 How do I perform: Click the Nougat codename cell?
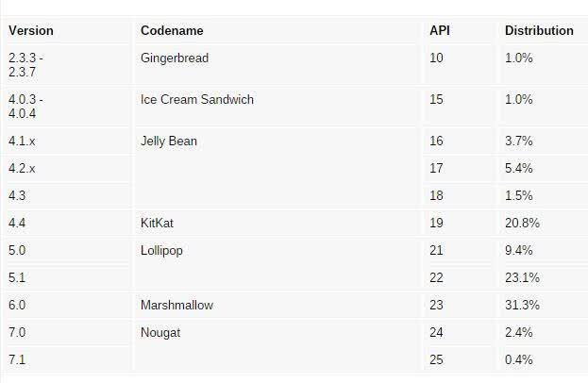160,333
